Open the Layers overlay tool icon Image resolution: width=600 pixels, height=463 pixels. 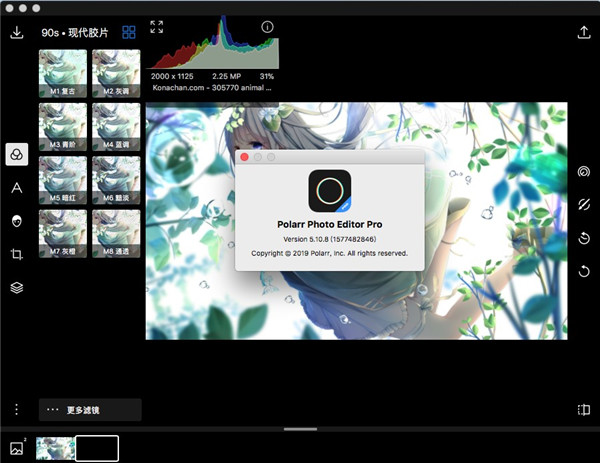click(16, 287)
